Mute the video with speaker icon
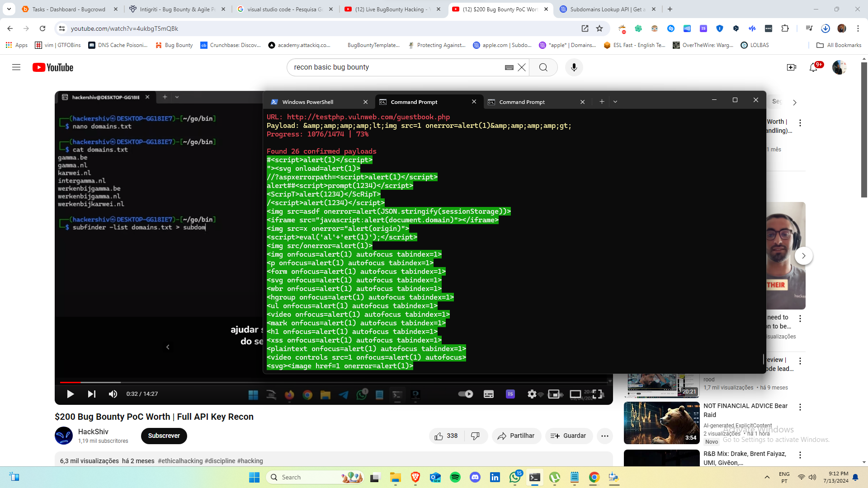Screen dimensions: 868x488 click(113, 394)
